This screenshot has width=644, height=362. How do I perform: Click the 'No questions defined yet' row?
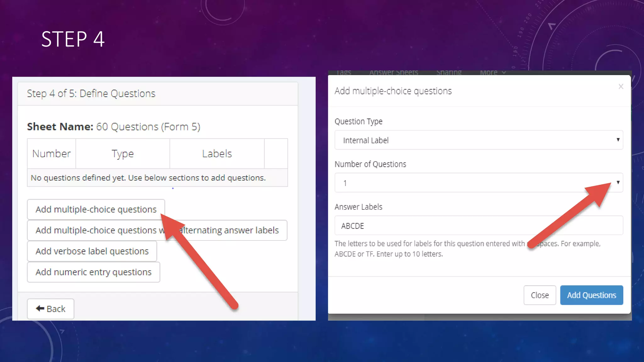(x=148, y=178)
